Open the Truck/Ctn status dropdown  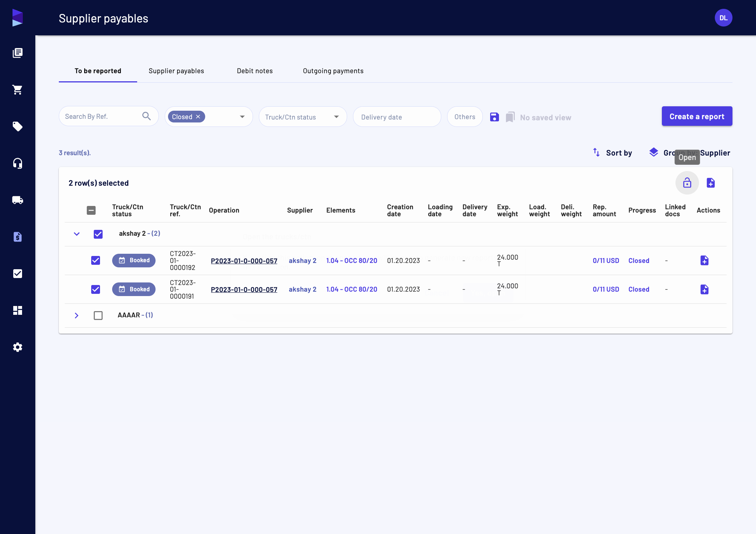(303, 117)
